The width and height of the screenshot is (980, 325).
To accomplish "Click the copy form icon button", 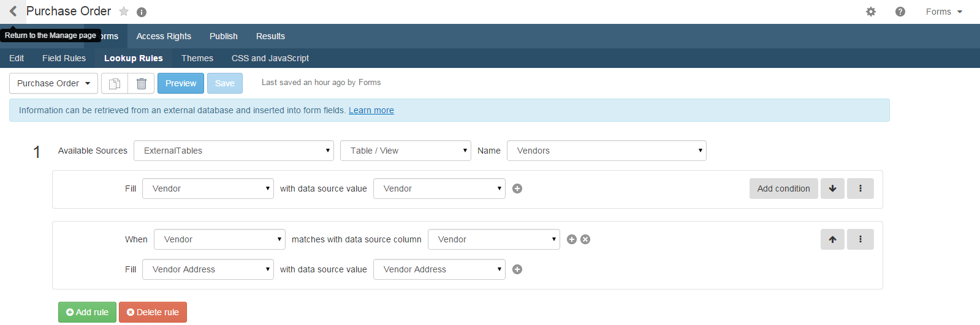I will [x=115, y=83].
